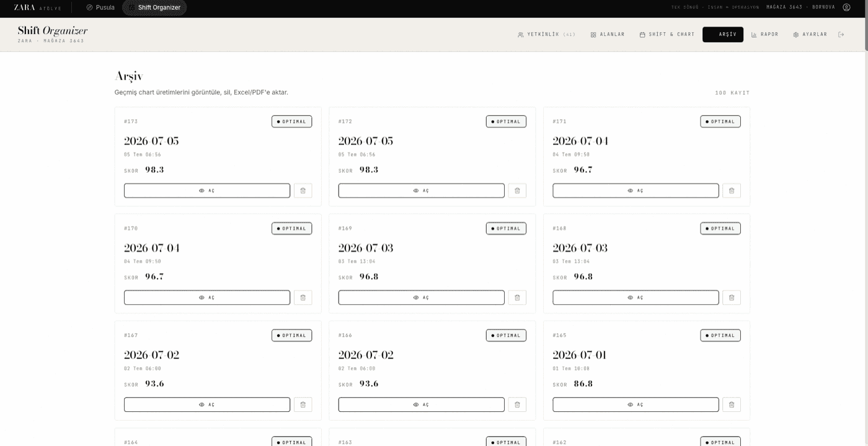Click the '100 KAYIT' record count
This screenshot has height=446, width=868.
[732, 93]
